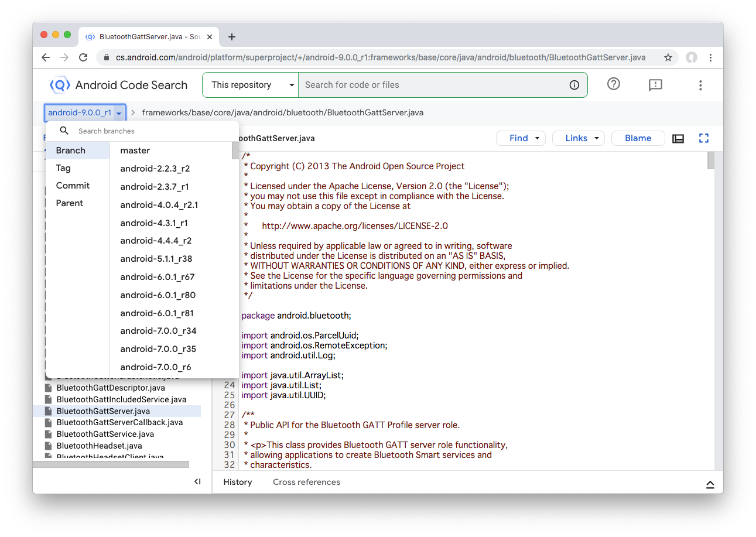Click the file path breadcrumb text

[282, 112]
